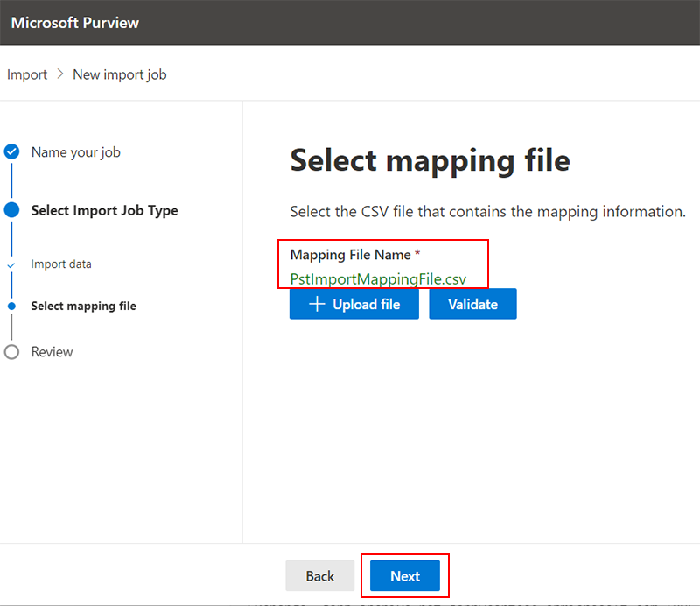Jump to the Import data sub-step
The height and width of the screenshot is (606, 700).
(x=61, y=264)
